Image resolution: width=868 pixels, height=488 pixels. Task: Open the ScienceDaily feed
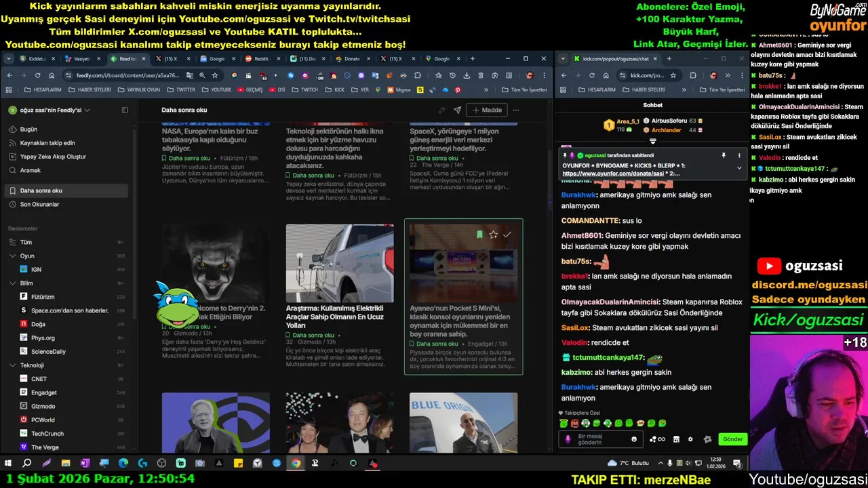[66, 352]
